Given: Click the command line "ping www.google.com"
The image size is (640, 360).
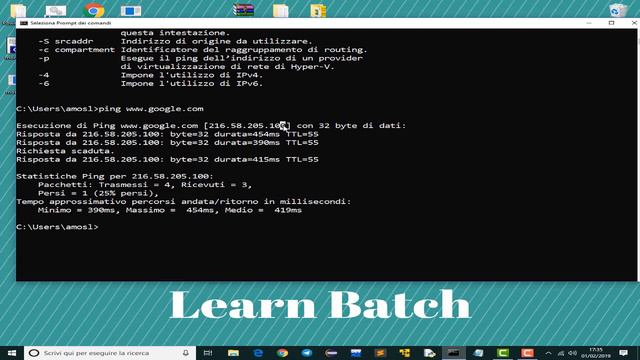Looking at the screenshot, I should click(151, 109).
